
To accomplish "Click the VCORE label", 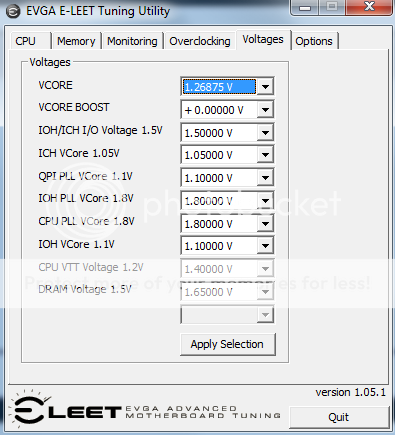I will 55,85.
